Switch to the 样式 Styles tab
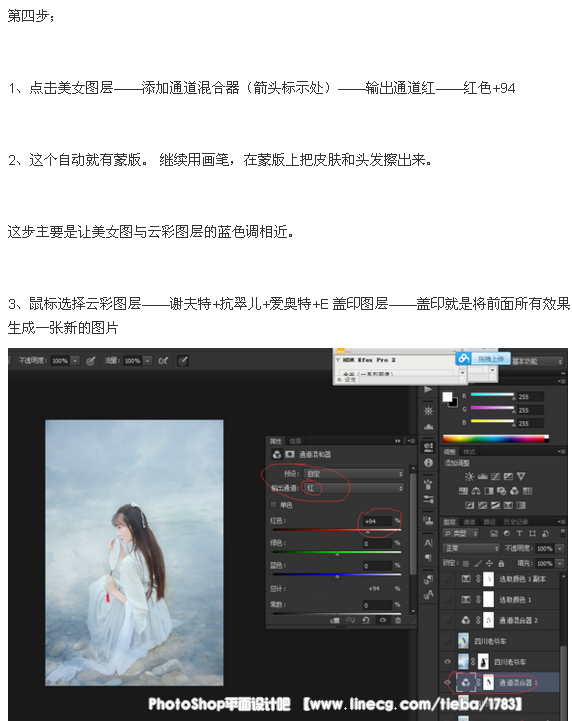Viewport: 572px width, 721px height. coord(469,452)
